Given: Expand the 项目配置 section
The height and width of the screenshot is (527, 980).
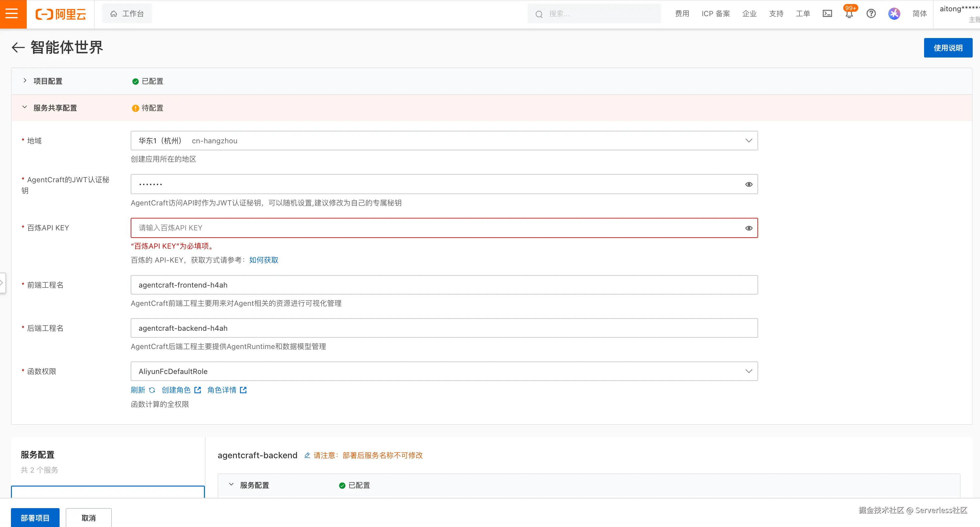Looking at the screenshot, I should (x=25, y=81).
